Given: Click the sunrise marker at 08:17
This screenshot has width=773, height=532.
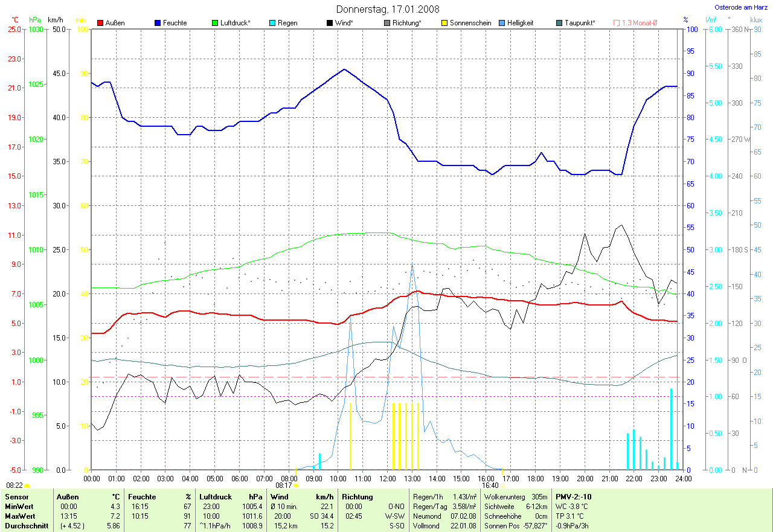Looking at the screenshot, I should coord(296,485).
